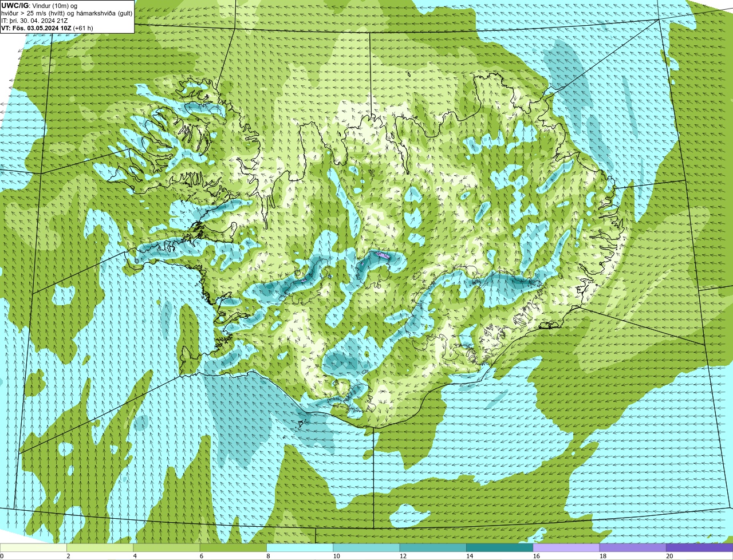Click the legend tick label 20
The height and width of the screenshot is (560, 733).
[669, 556]
